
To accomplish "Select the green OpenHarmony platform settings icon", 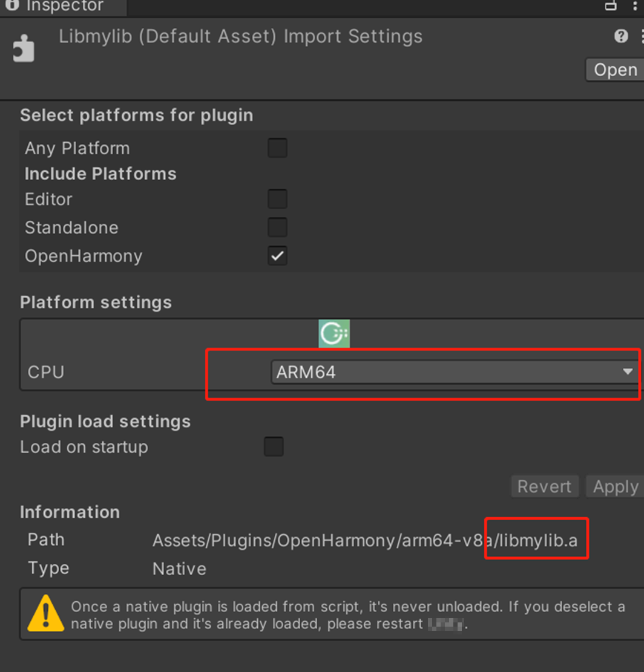I will pos(334,334).
